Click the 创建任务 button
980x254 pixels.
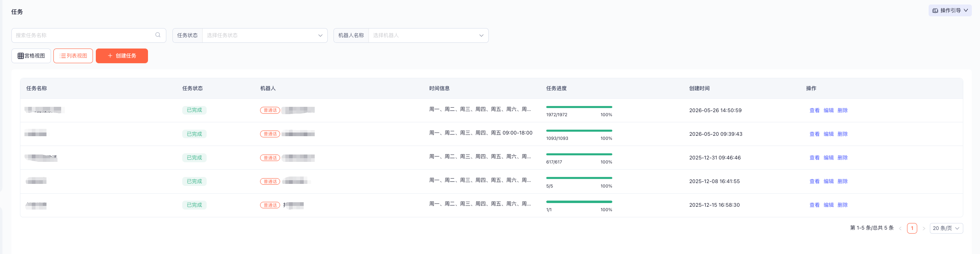[122, 56]
